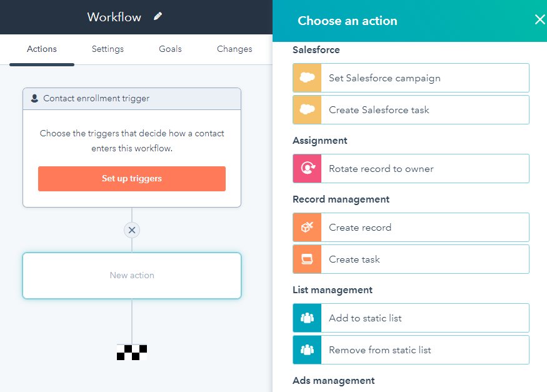Close the Choose an action panel

[x=539, y=19]
